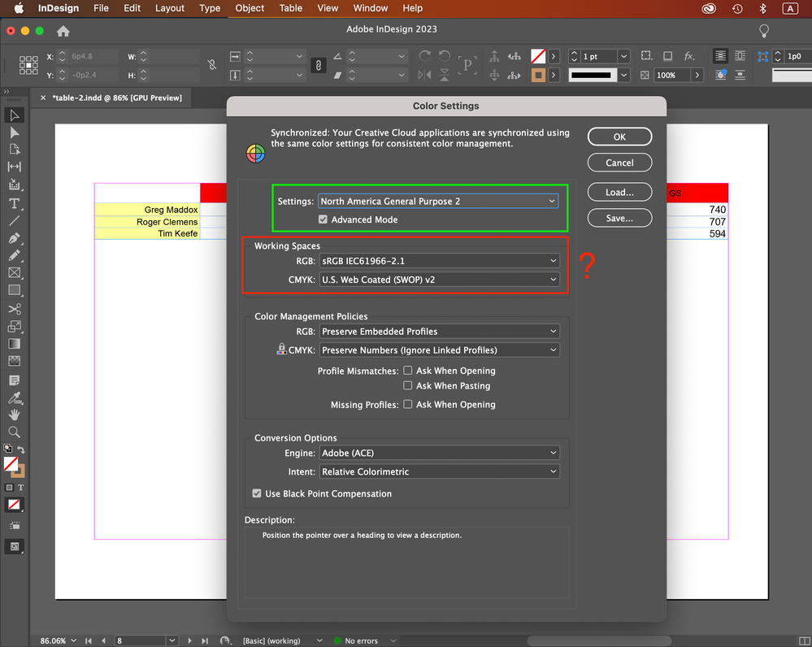Open the Window menu
This screenshot has height=647, width=812.
(x=370, y=8)
